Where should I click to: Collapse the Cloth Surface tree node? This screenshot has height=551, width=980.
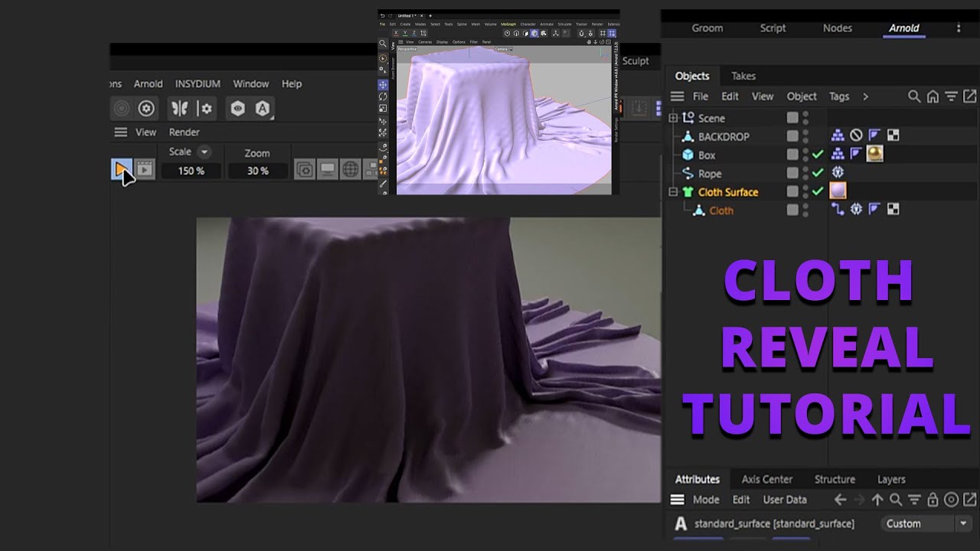click(673, 192)
